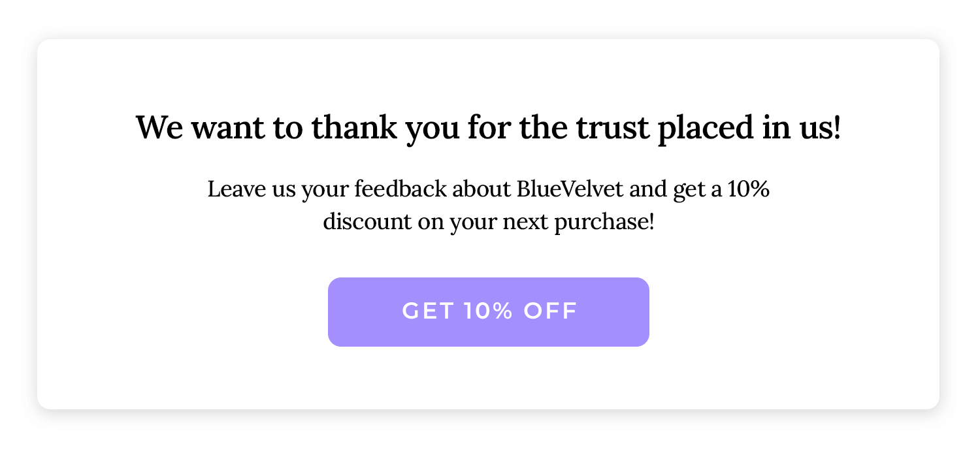Viewport: 980px width, 457px height.
Task: Select the thank you heading text
Action: [x=488, y=129]
